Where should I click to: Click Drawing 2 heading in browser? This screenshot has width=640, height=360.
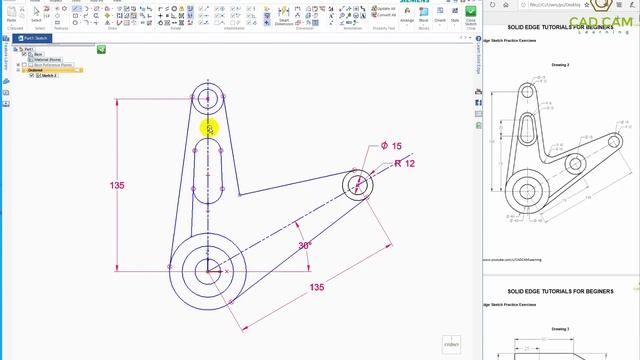click(560, 65)
